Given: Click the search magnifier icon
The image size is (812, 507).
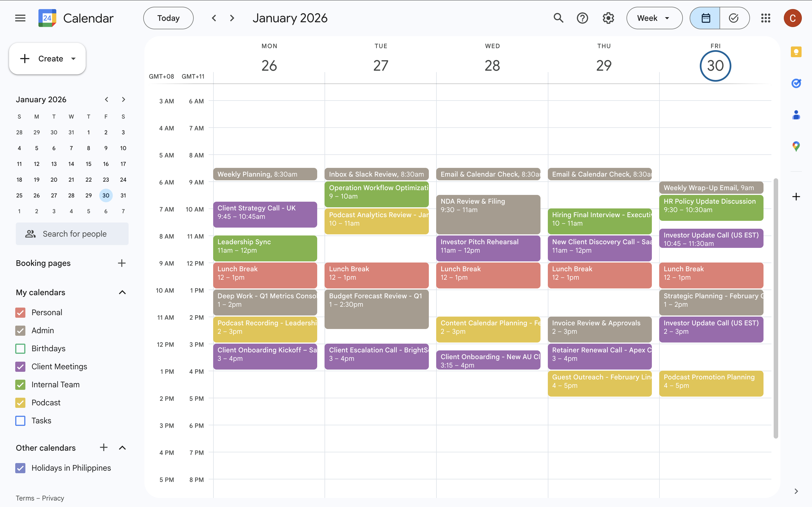Looking at the screenshot, I should [558, 18].
